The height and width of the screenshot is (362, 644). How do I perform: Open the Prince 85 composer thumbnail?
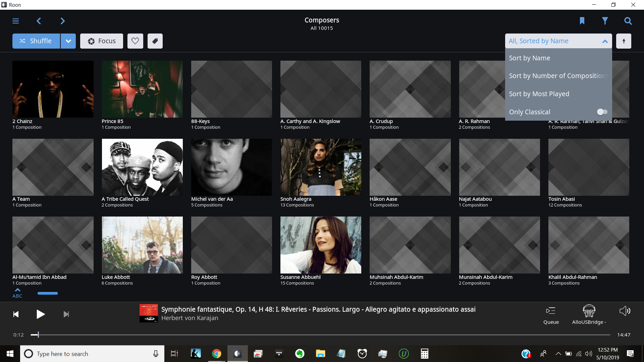pyautogui.click(x=142, y=89)
